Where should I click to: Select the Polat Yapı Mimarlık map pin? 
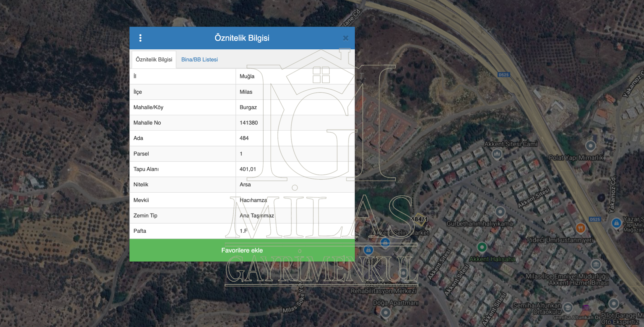tap(590, 146)
